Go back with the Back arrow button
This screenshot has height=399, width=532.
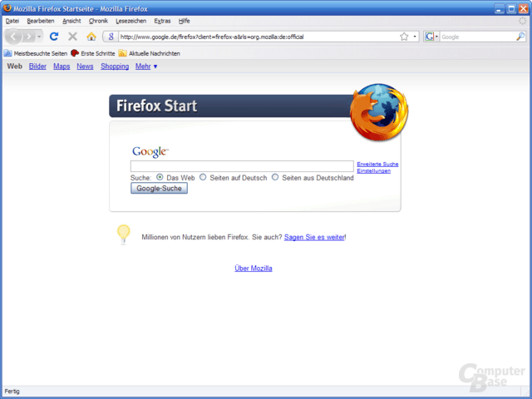coord(13,37)
